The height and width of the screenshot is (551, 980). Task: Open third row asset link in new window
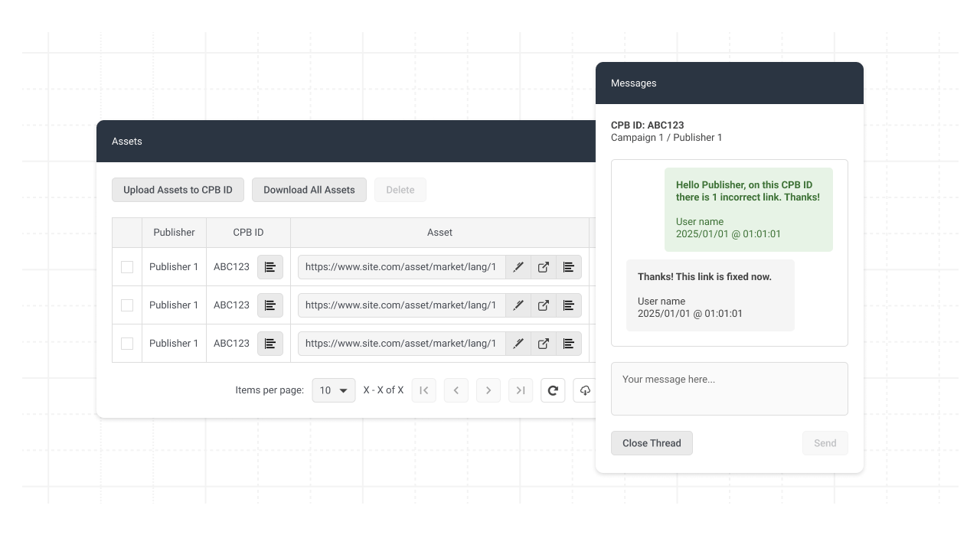click(544, 344)
